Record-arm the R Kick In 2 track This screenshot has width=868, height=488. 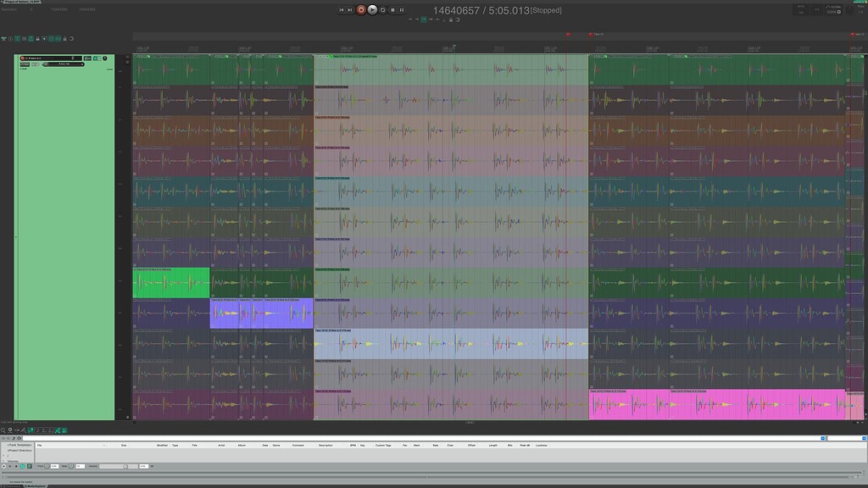pyautogui.click(x=22, y=58)
